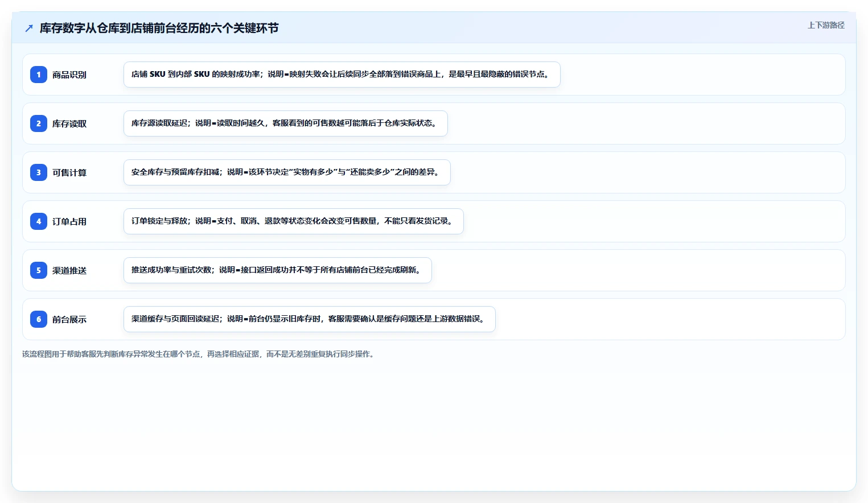The image size is (868, 503).
Task: Click step number badge 5
Action: pyautogui.click(x=39, y=270)
